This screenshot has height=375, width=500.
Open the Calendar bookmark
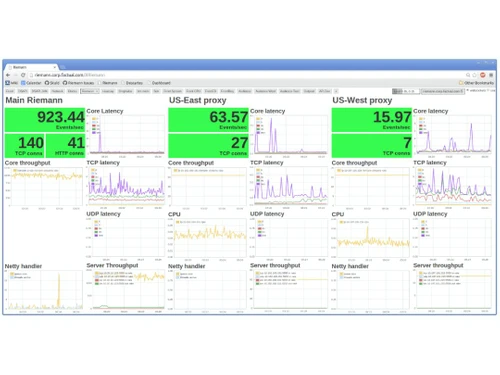click(31, 83)
